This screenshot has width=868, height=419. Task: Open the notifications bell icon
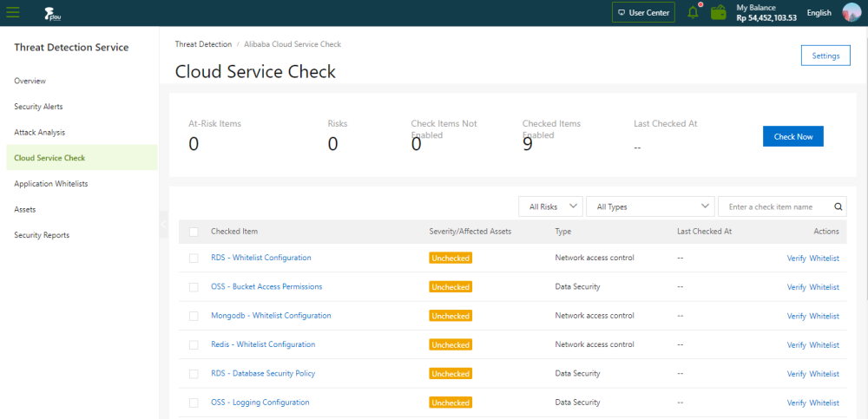pos(693,12)
